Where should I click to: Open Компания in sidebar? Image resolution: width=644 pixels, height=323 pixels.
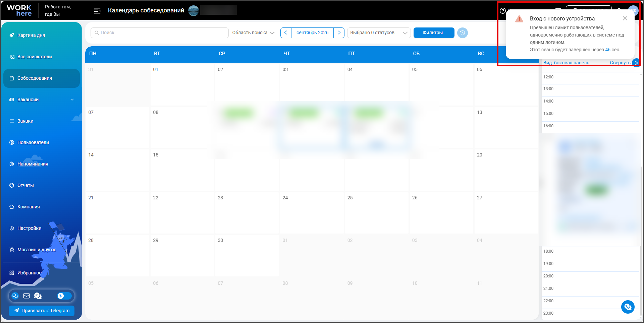pyautogui.click(x=42, y=207)
